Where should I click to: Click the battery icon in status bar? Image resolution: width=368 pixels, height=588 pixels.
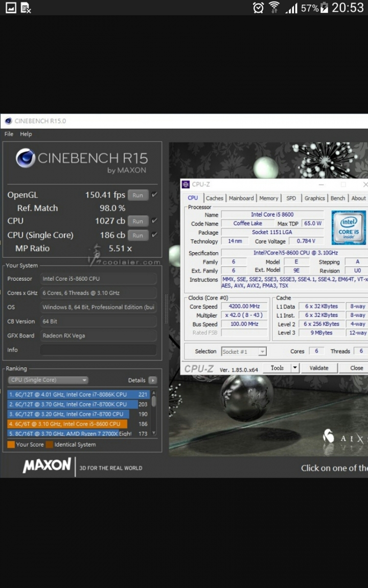click(324, 8)
